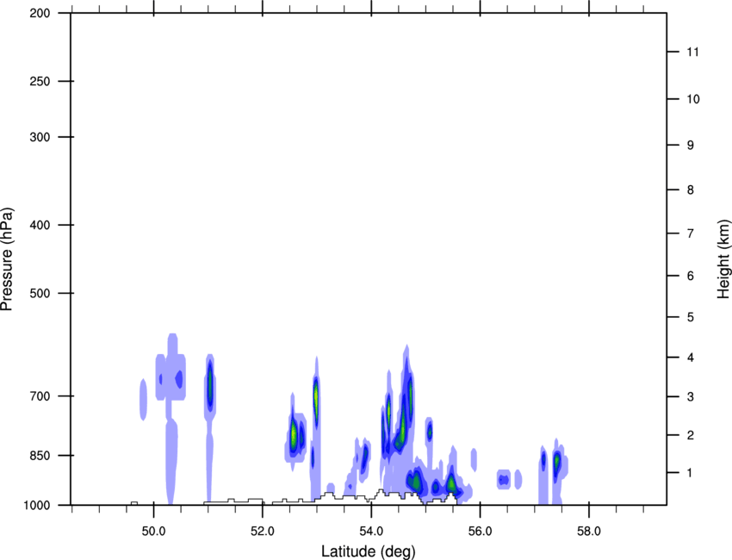This screenshot has width=732, height=560.
Task: Click the Latitude (deg) axis title
Action: pos(369,551)
